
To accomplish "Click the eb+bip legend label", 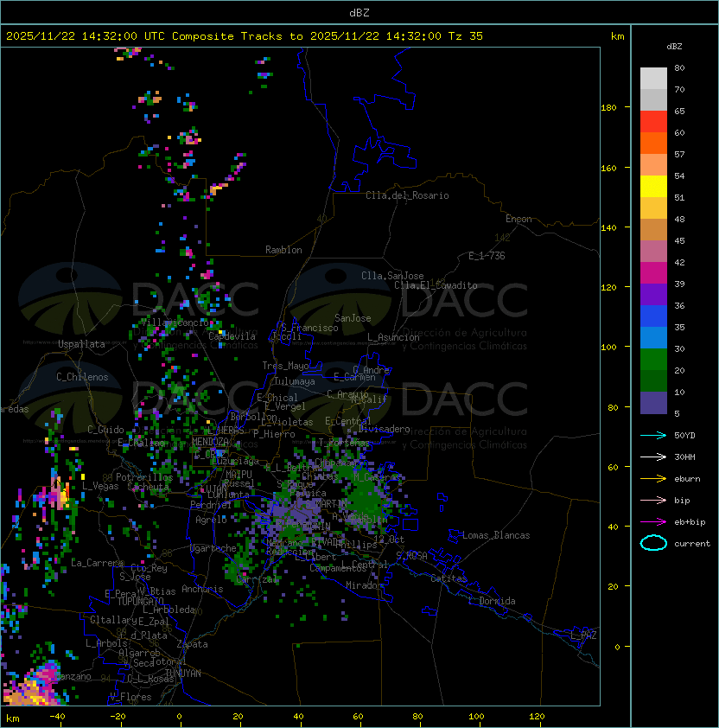I will click(x=690, y=522).
